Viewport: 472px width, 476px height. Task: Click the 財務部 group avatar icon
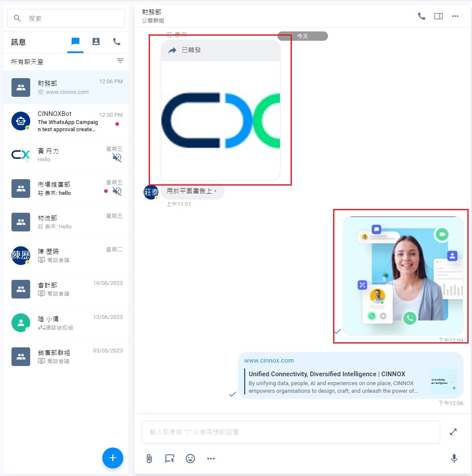[21, 87]
